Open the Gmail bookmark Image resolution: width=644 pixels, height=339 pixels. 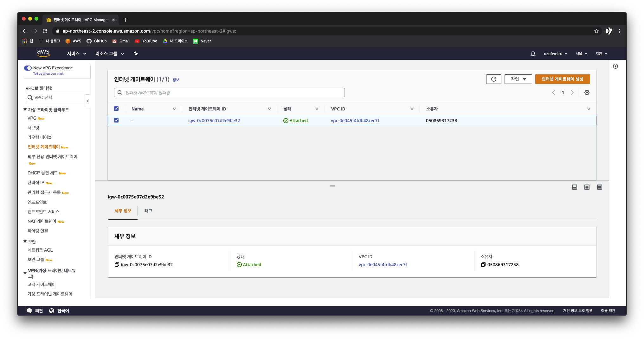click(121, 41)
